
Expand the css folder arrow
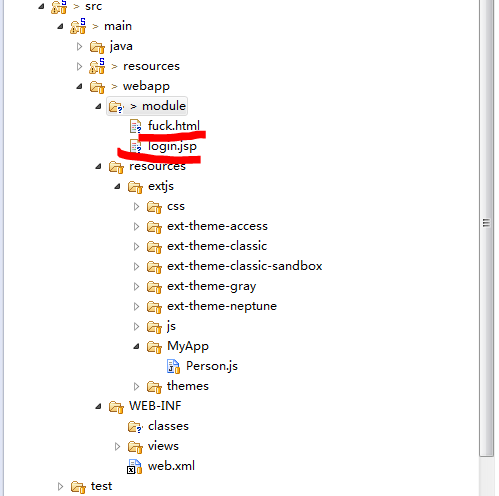pos(136,207)
